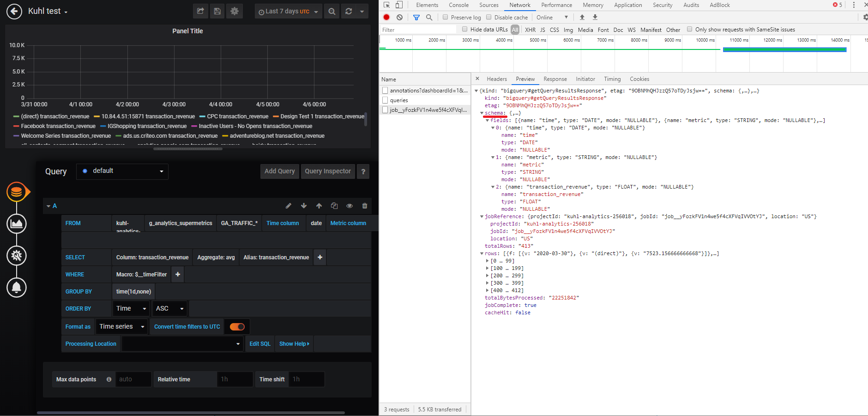
Task: Open the Console panel in DevTools
Action: tap(458, 5)
